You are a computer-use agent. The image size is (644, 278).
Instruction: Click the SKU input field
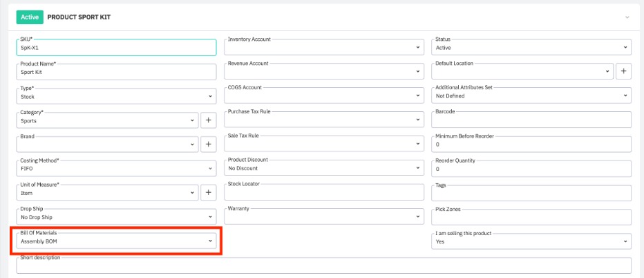tap(116, 48)
